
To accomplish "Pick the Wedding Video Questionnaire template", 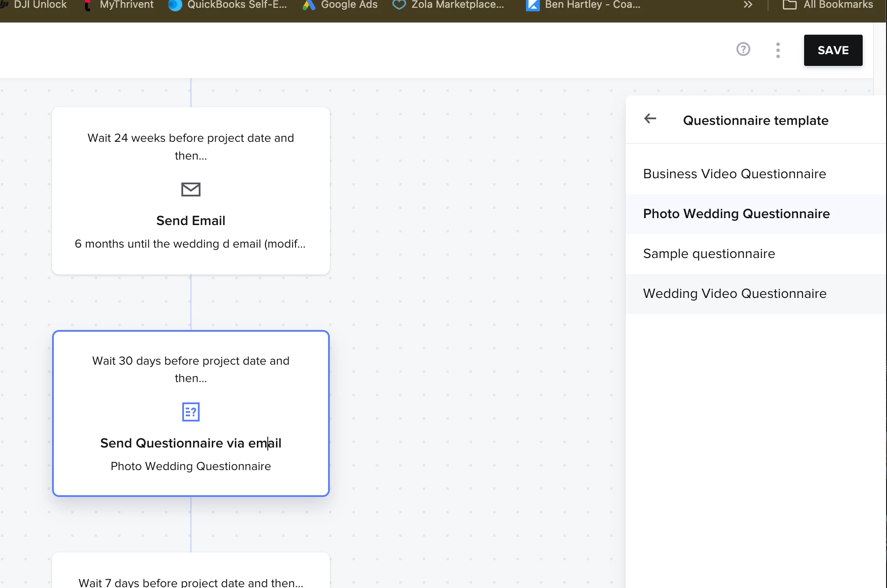I will [x=734, y=294].
